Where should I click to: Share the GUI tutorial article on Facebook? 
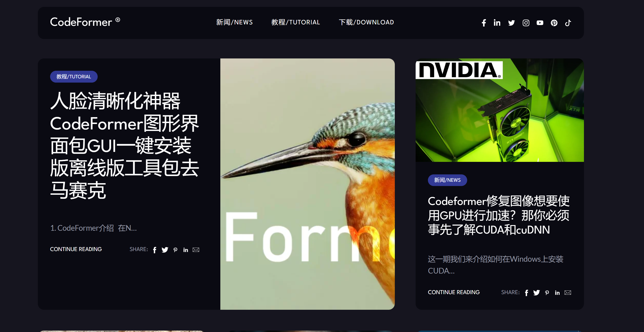(155, 250)
